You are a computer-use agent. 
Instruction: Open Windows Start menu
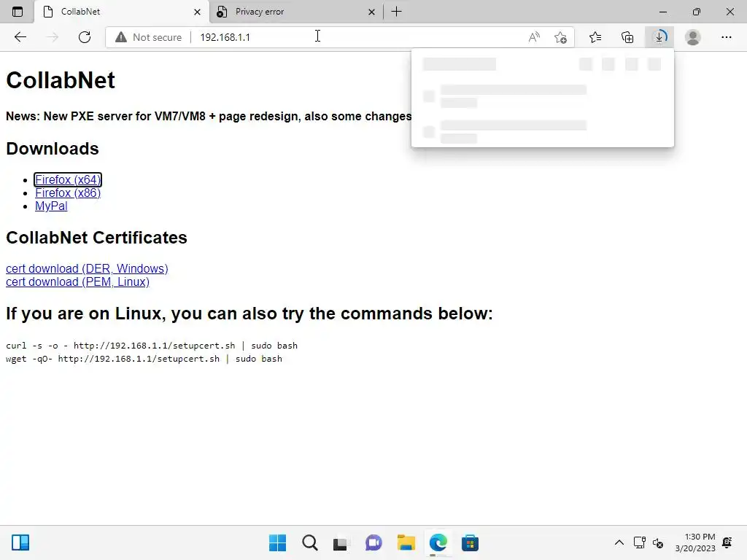(x=278, y=542)
